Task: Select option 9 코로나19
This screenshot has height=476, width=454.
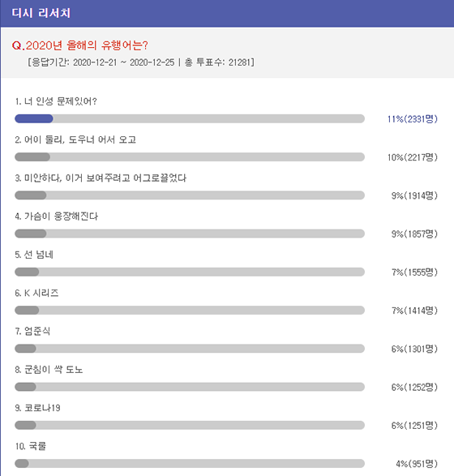Action: [x=37, y=408]
